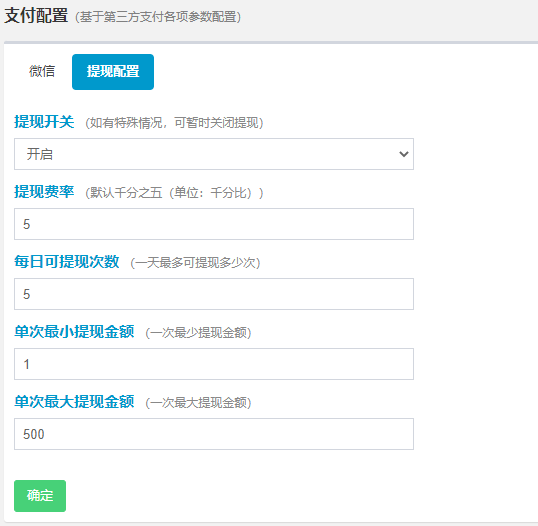
Task: Click the 每日可提现次数 label
Action: click(67, 262)
